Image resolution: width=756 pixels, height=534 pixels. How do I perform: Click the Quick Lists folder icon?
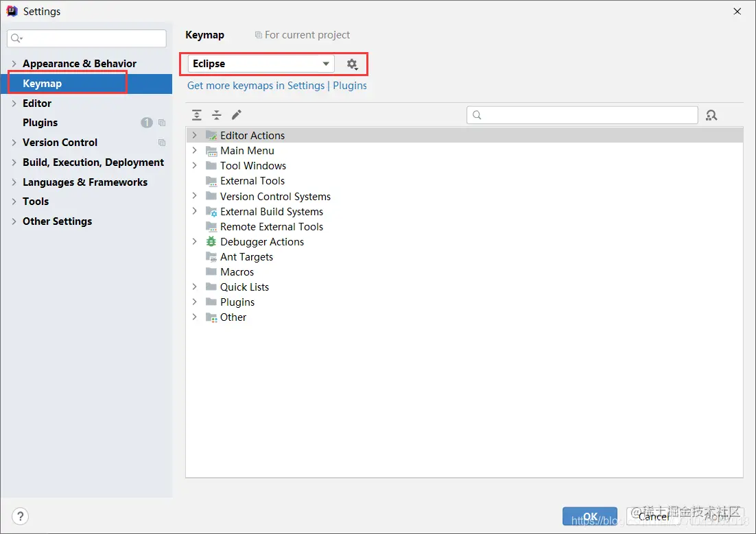211,287
